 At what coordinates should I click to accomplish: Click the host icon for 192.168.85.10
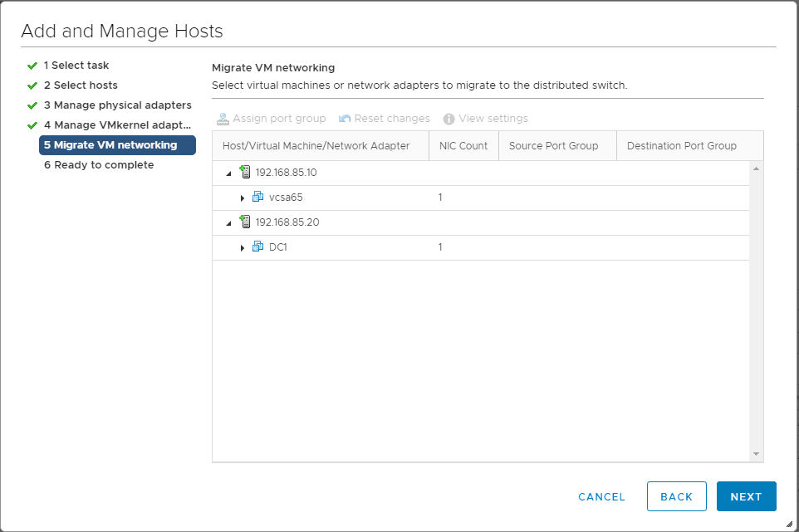[244, 173]
